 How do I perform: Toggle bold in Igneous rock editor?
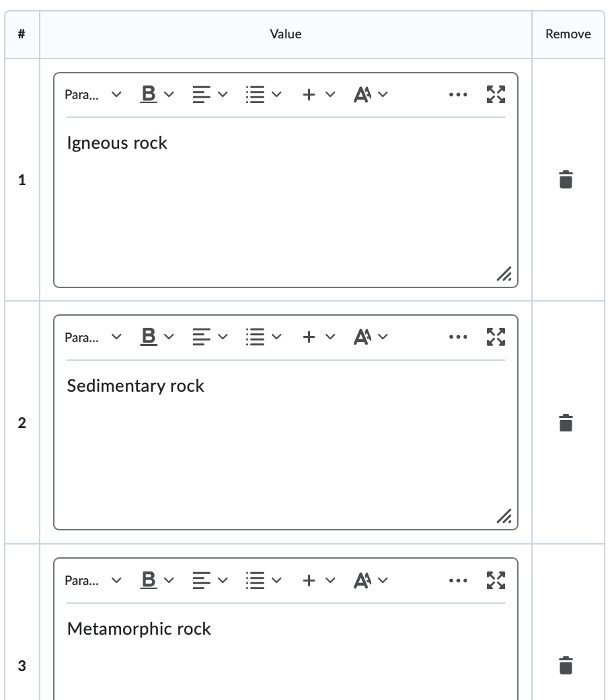click(149, 94)
